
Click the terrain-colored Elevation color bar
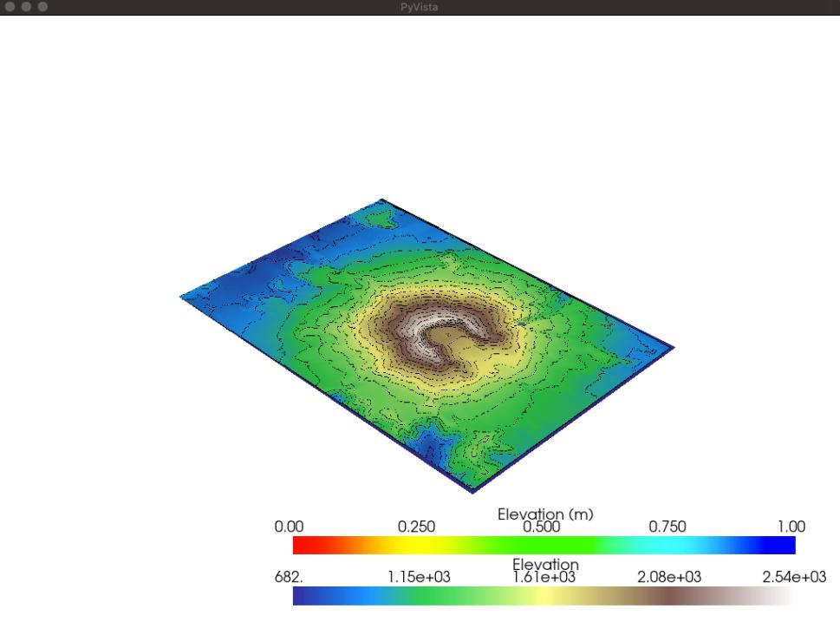pyautogui.click(x=544, y=596)
